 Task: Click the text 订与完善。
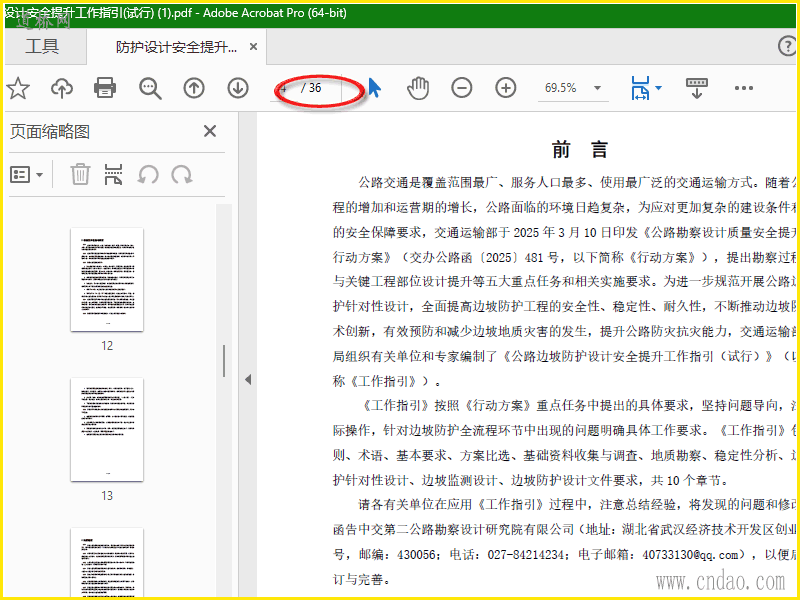362,580
